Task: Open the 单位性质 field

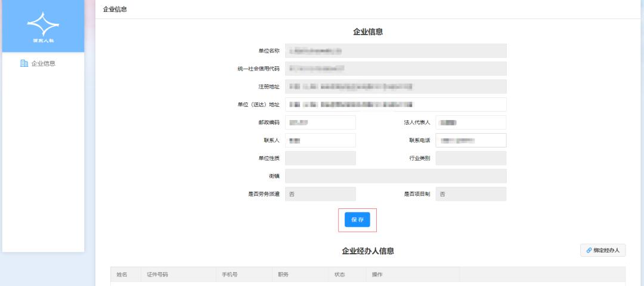Action: click(320, 158)
